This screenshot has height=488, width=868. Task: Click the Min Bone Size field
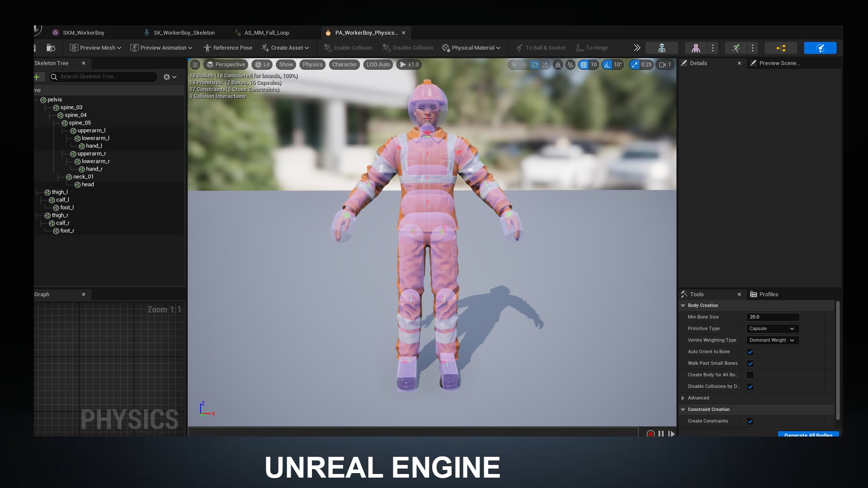tap(773, 317)
